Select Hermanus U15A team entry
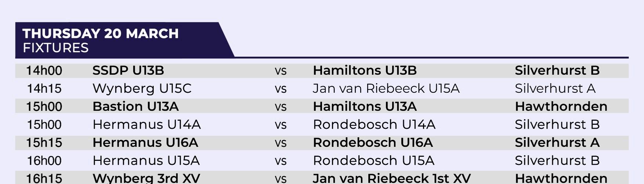 [x=146, y=160]
